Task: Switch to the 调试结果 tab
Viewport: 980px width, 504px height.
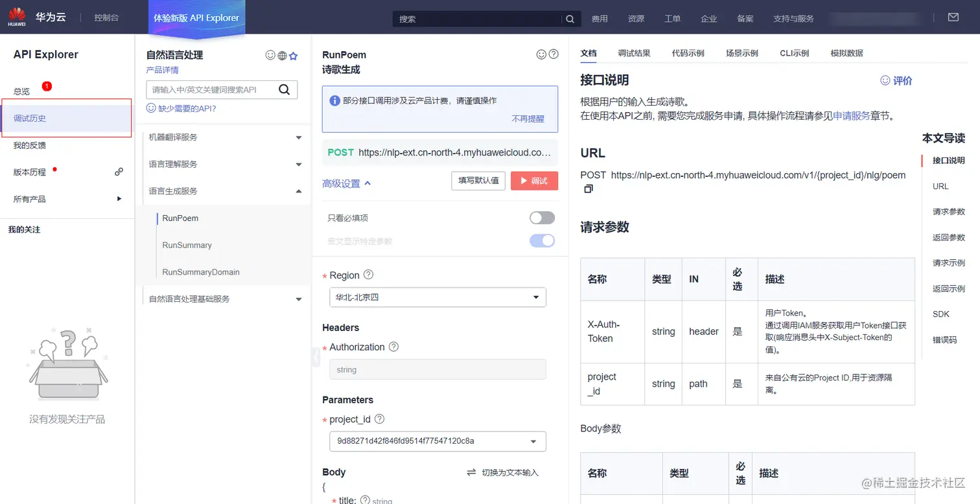Action: pos(634,53)
